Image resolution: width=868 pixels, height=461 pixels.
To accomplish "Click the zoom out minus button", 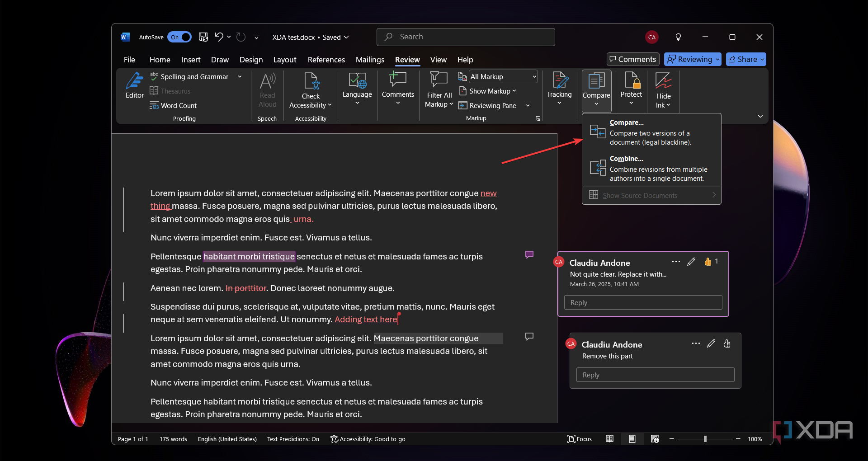I will [672, 439].
